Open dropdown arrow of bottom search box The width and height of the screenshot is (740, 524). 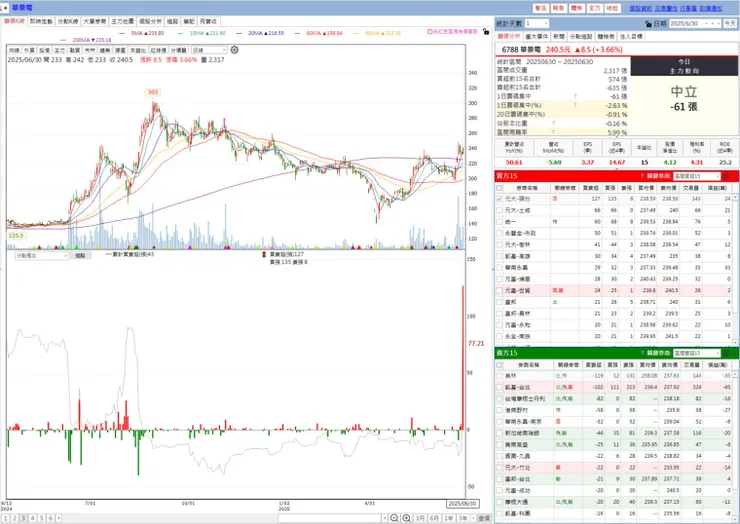pos(385,518)
